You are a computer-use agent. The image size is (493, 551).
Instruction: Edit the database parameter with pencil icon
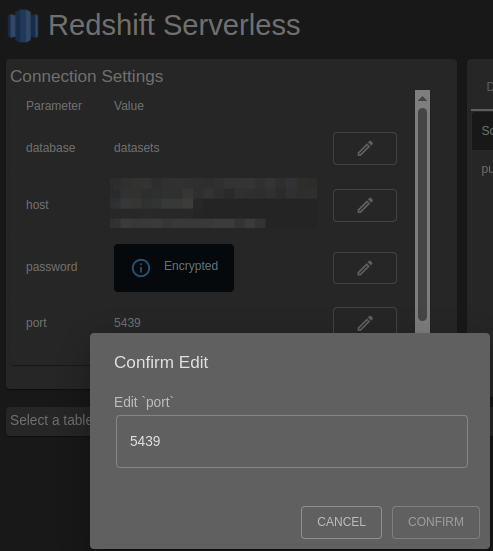pyautogui.click(x=365, y=148)
